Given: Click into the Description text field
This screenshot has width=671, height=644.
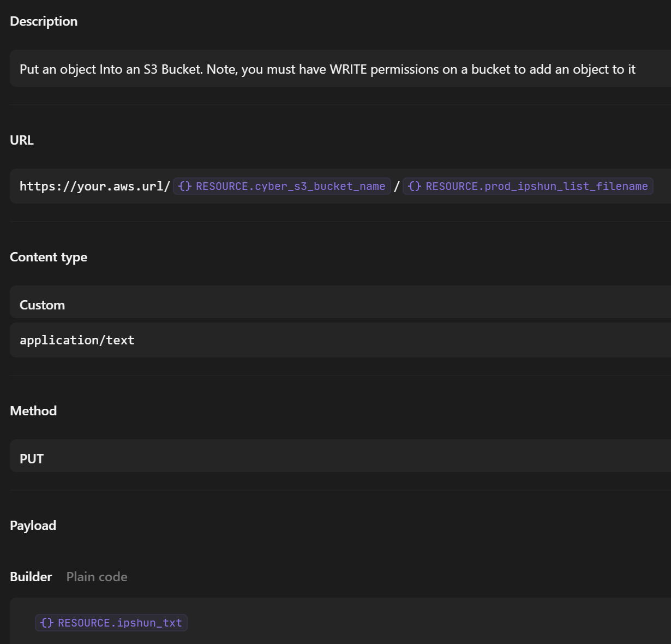Looking at the screenshot, I should click(338, 69).
